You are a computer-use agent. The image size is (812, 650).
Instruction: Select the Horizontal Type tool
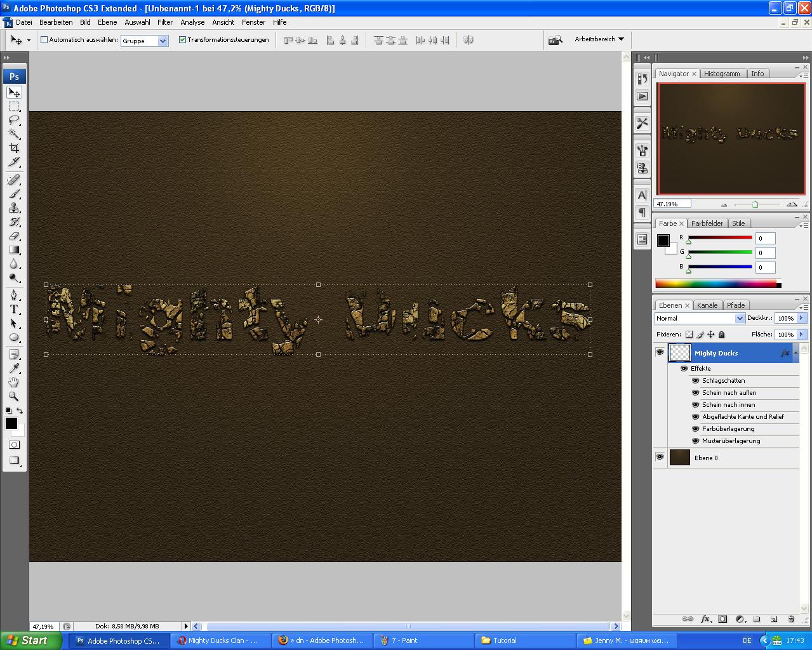click(14, 309)
